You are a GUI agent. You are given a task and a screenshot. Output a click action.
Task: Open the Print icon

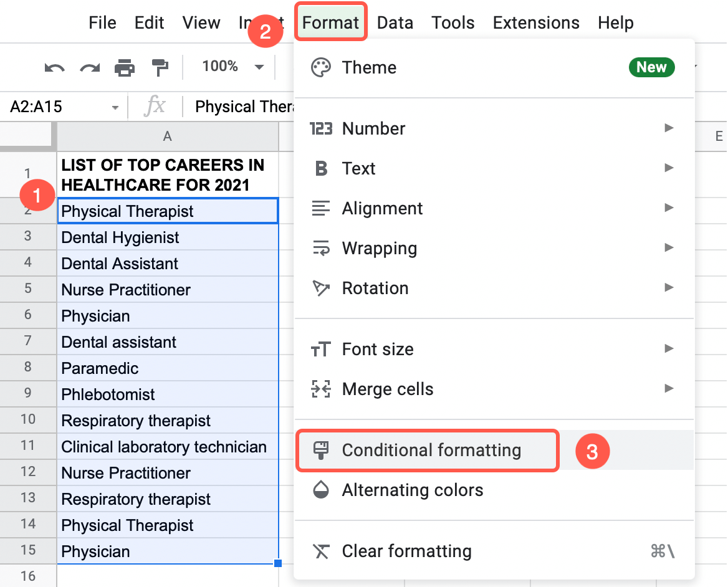[124, 67]
